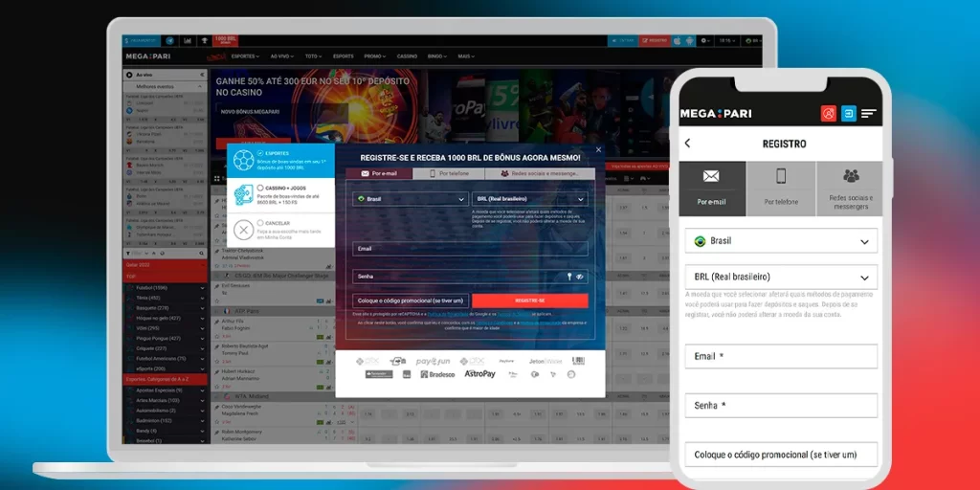Toggle password visibility eye in desktop popup
Viewport: 980px width, 490px height.
click(580, 277)
